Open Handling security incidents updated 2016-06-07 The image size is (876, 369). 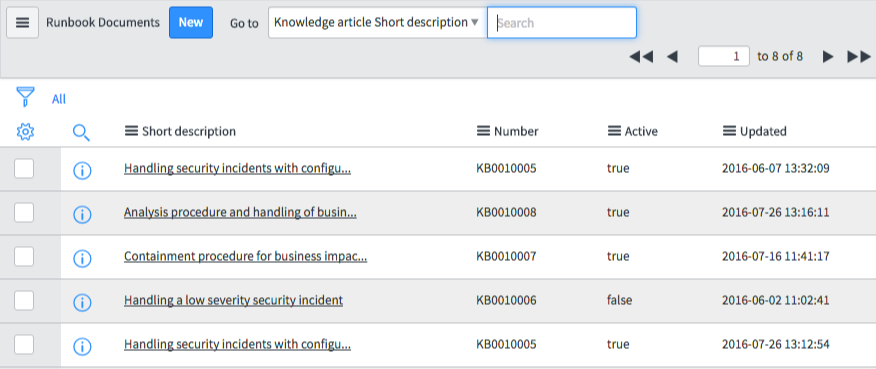[x=237, y=168]
